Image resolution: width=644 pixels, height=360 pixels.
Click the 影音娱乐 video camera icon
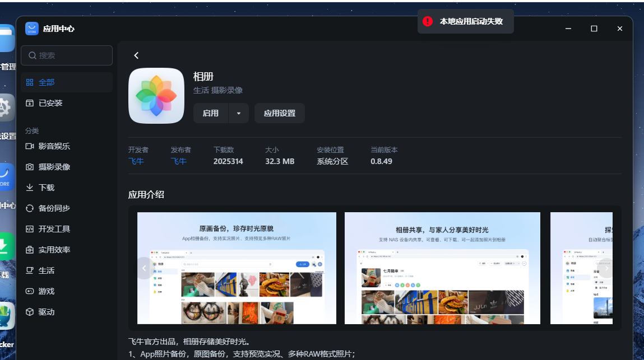point(30,146)
